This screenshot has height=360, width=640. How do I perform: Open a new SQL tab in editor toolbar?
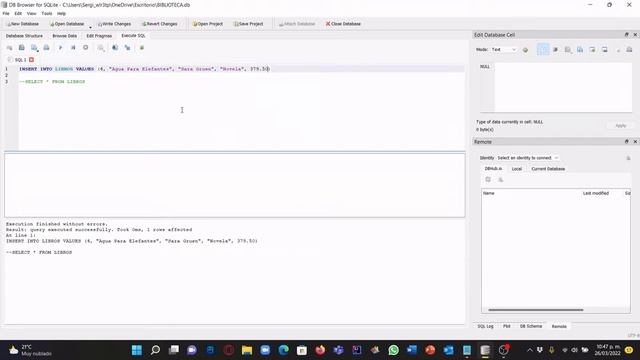9,48
